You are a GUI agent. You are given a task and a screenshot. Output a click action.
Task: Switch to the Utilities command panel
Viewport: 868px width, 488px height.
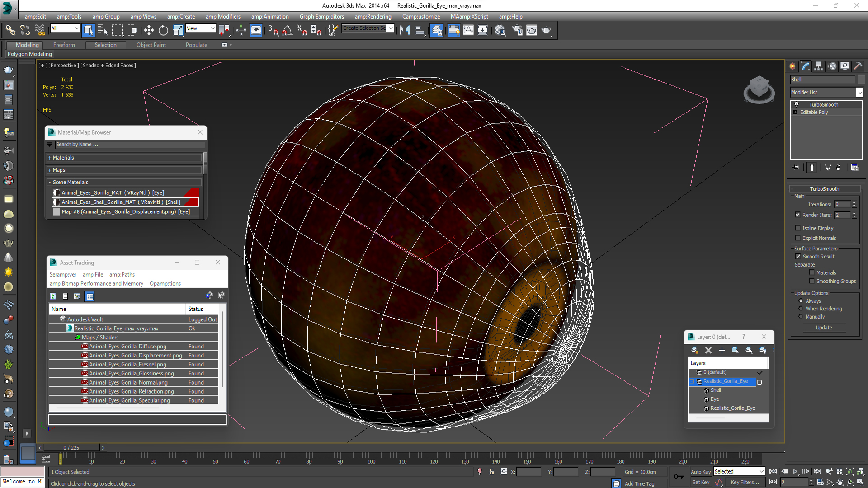tap(858, 66)
